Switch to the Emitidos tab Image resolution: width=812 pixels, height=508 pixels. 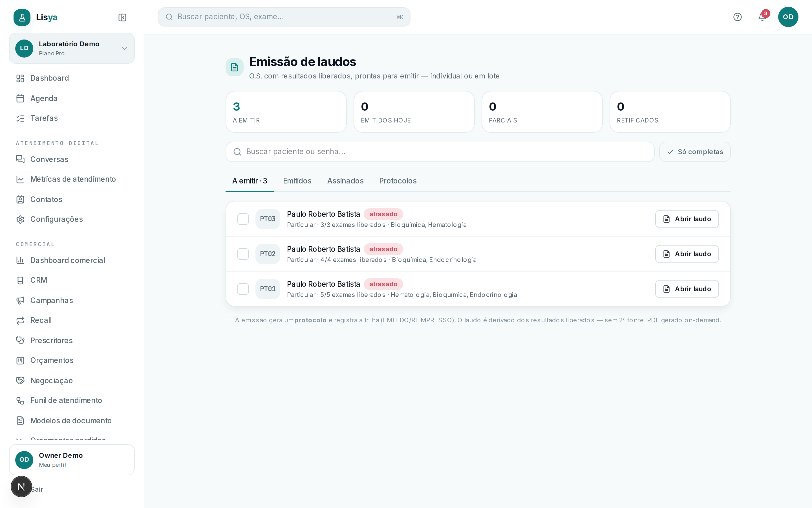point(297,181)
